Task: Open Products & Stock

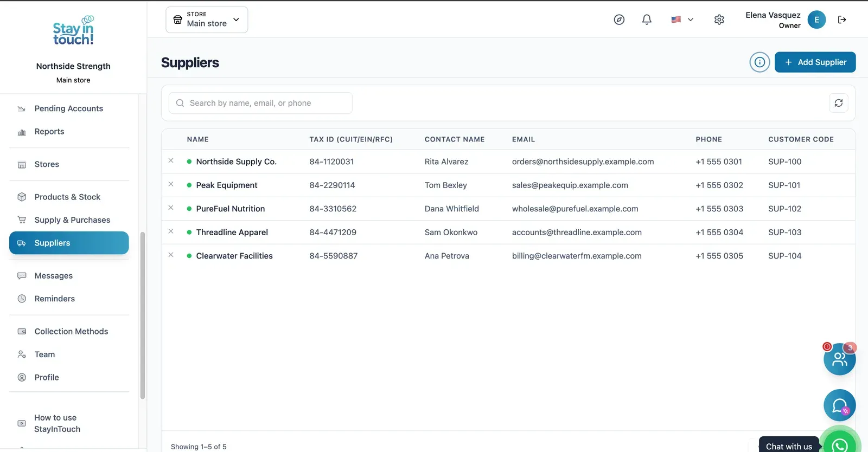Action: click(69, 197)
